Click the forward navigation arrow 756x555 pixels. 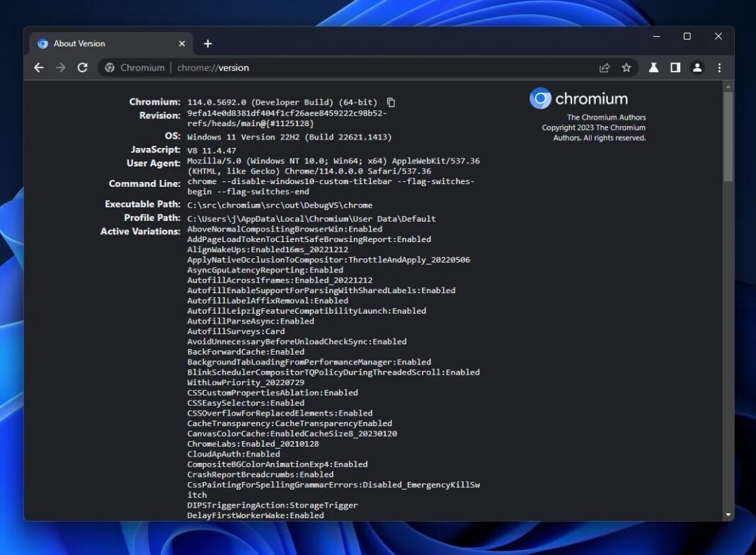point(60,67)
